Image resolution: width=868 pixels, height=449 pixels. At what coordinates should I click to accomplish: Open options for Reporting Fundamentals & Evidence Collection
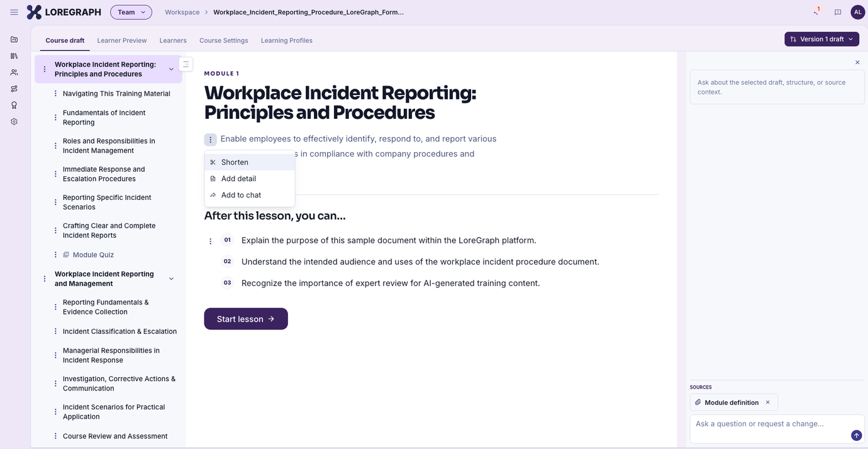point(55,307)
